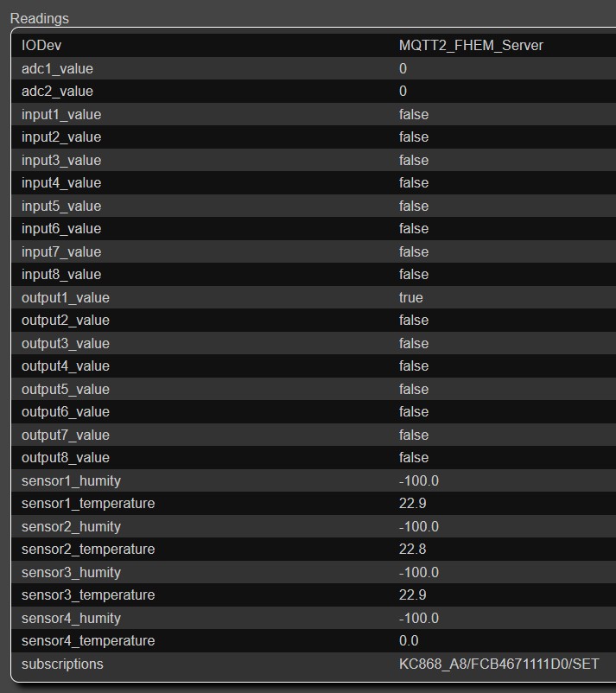The image size is (616, 693).
Task: Click the output5_value reading label
Action: pos(66,389)
